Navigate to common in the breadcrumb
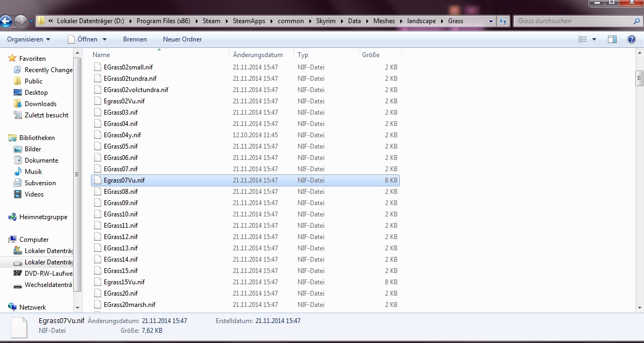The height and width of the screenshot is (343, 644). (x=291, y=21)
